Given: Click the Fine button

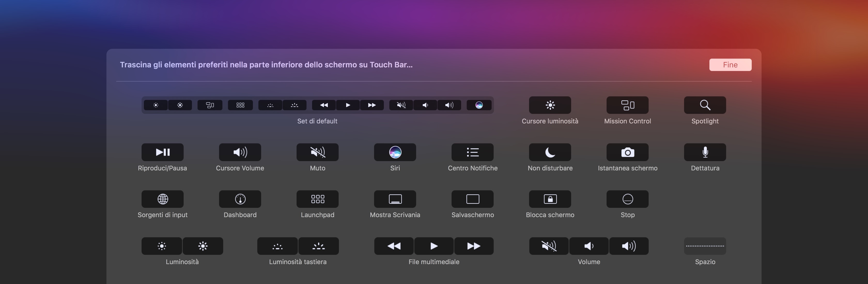Looking at the screenshot, I should 730,65.
